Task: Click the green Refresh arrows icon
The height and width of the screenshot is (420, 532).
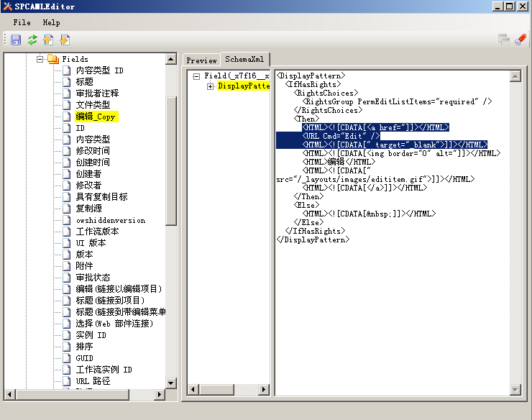Action: click(x=32, y=40)
